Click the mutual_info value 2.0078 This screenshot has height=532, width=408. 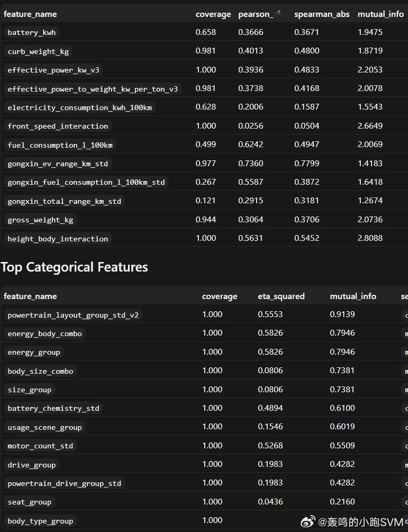370,88
